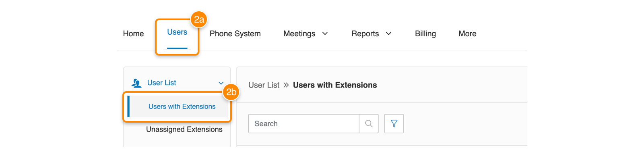Click the double-chevron breadcrumb separator
This screenshot has height=163, width=644.
point(286,85)
